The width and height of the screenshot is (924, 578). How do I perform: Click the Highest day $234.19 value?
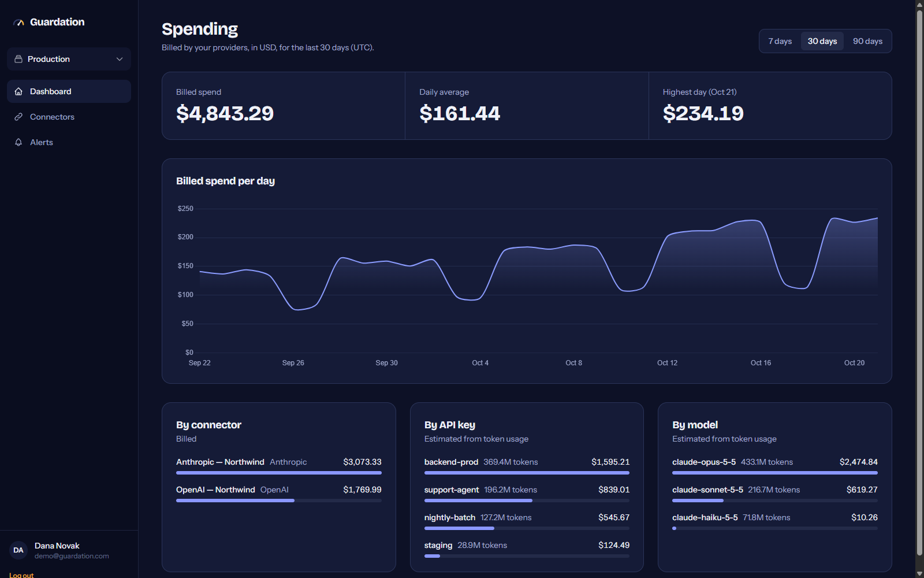point(703,113)
